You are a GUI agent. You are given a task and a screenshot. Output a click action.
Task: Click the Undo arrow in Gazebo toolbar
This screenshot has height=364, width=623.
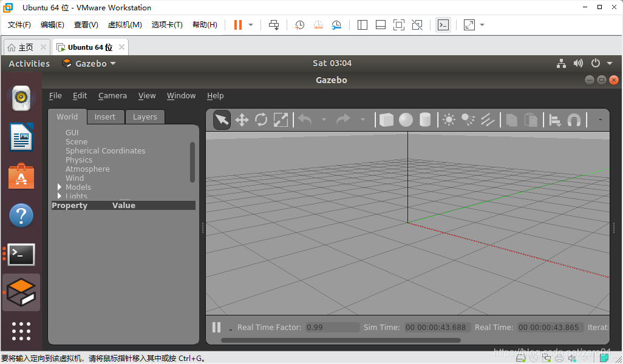(305, 120)
